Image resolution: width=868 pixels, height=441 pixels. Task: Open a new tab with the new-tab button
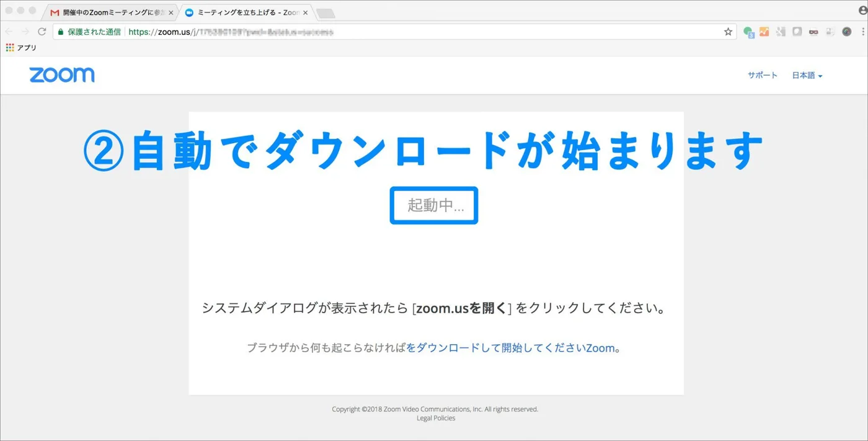325,13
